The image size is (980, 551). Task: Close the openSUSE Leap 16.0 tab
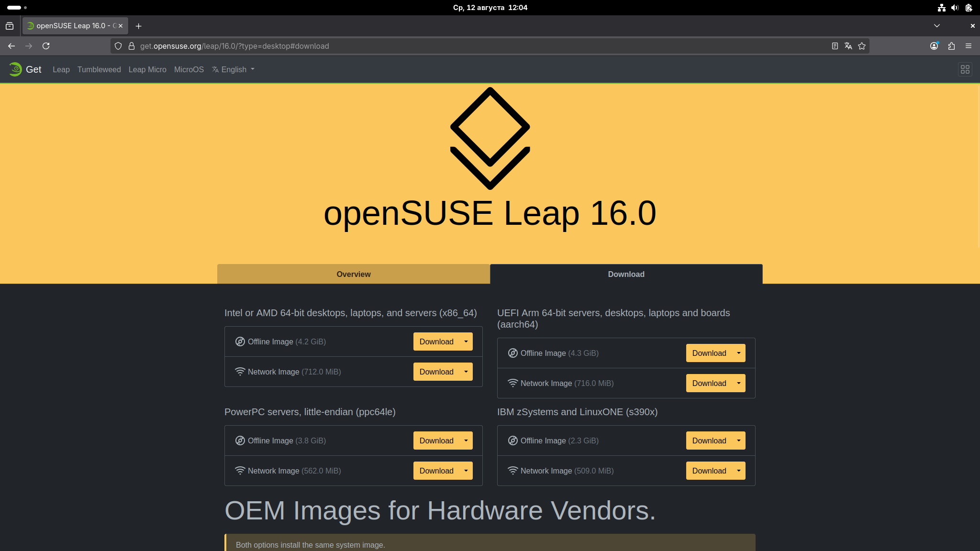pyautogui.click(x=121, y=26)
